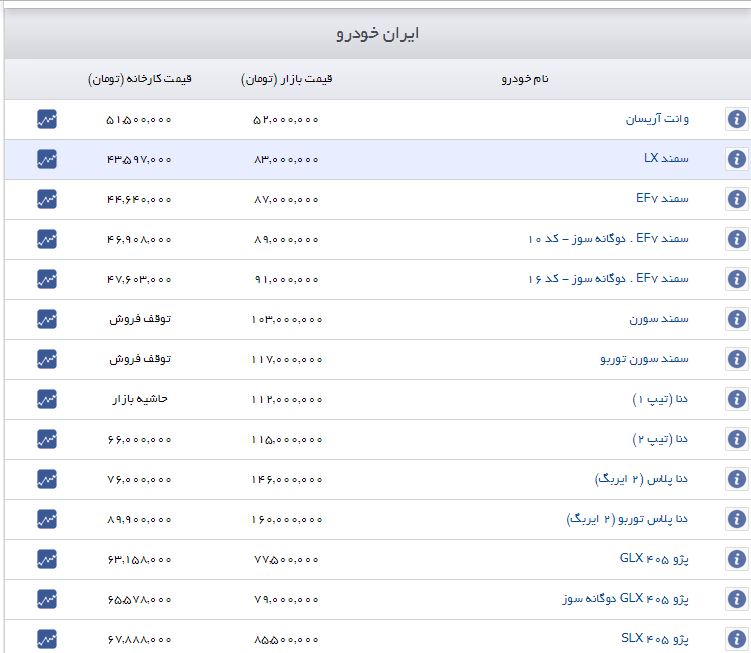Image resolution: width=751 pixels, height=653 pixels.
Task: Select market price ۸۳,۰۰۰,۰۰۰ for سمند LX
Action: point(286,160)
